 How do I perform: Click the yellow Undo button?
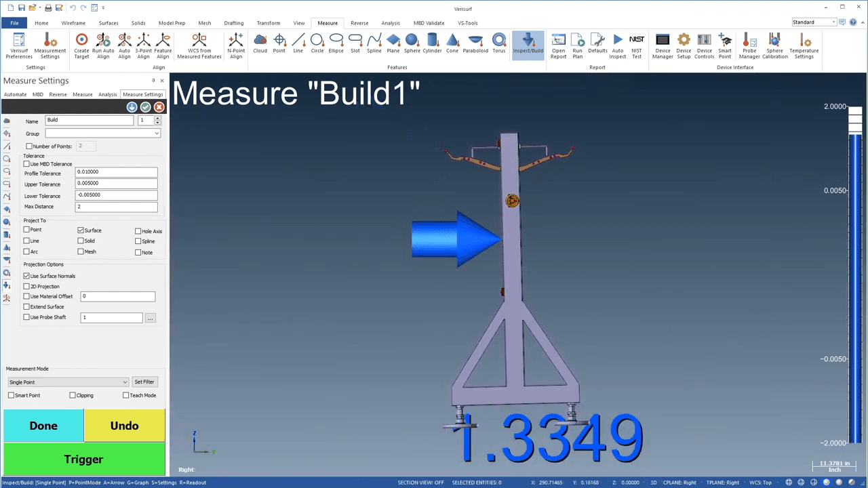click(125, 426)
